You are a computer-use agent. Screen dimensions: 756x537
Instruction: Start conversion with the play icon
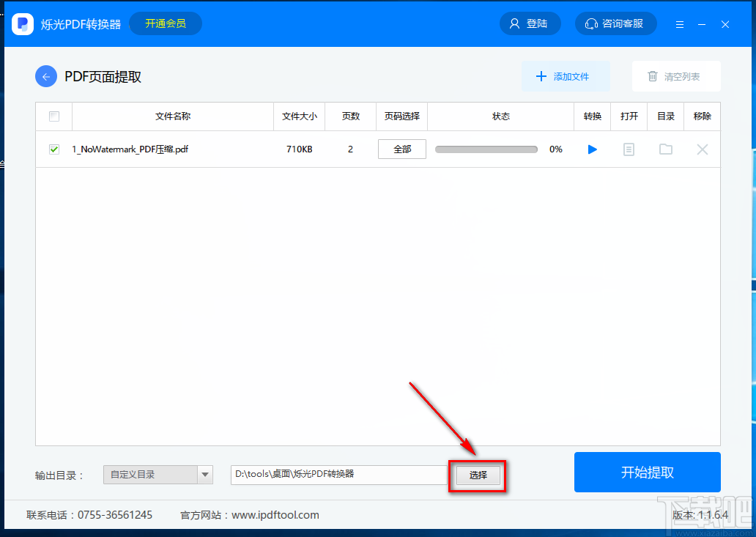click(x=593, y=149)
